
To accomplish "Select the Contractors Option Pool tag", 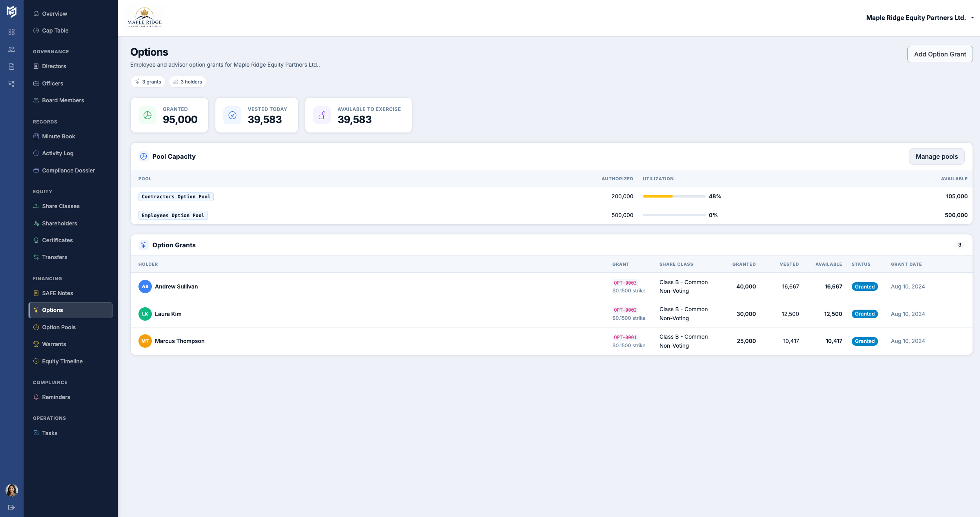I will coord(176,197).
